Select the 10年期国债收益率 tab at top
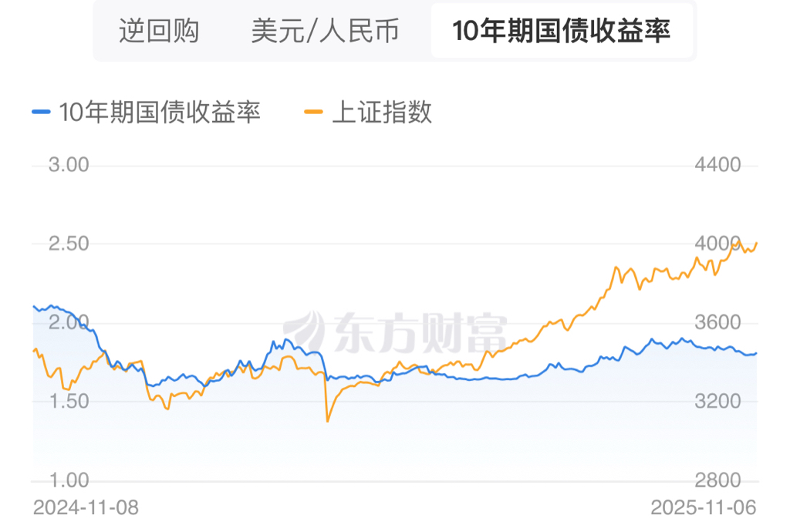Image resolution: width=790 pixels, height=532 pixels. pyautogui.click(x=561, y=32)
